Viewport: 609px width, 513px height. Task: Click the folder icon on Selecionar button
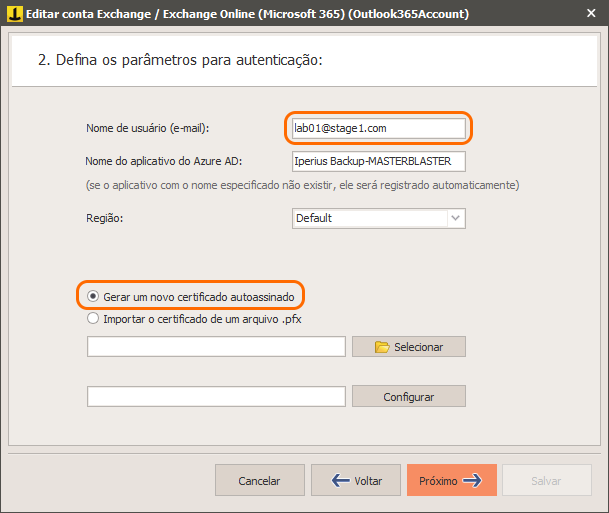pyautogui.click(x=382, y=347)
